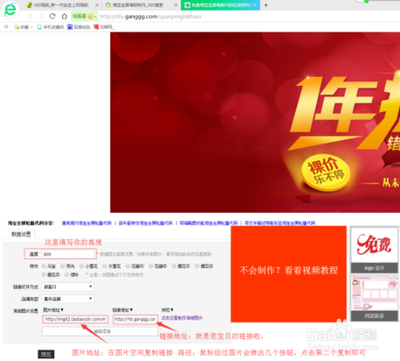Open the 店铺类型 dropdown

[68, 299]
